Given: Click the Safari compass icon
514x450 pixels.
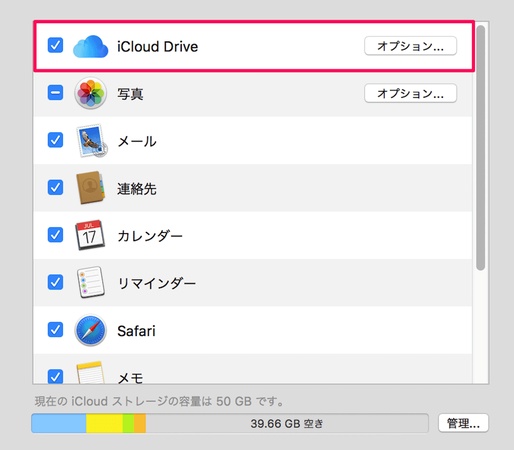Looking at the screenshot, I should point(90,330).
